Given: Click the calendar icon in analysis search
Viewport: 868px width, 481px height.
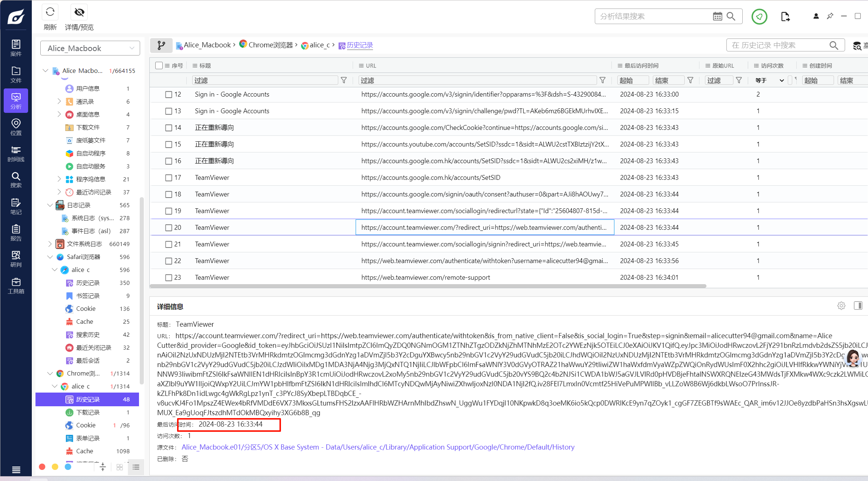Looking at the screenshot, I should click(717, 16).
